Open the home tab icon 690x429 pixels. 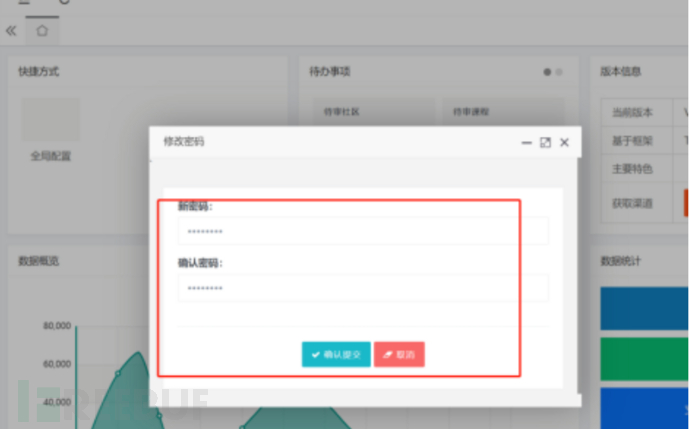42,31
